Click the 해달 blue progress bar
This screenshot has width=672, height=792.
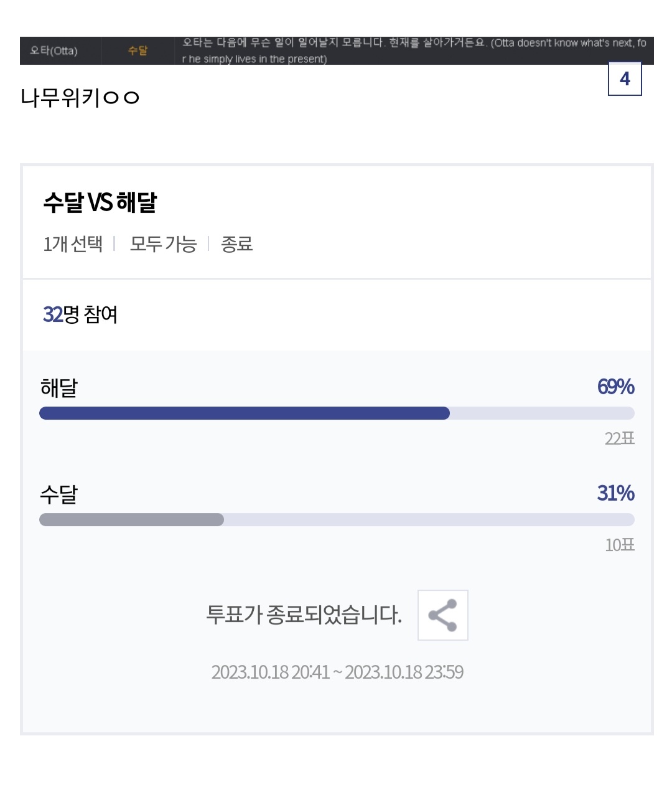pos(244,413)
